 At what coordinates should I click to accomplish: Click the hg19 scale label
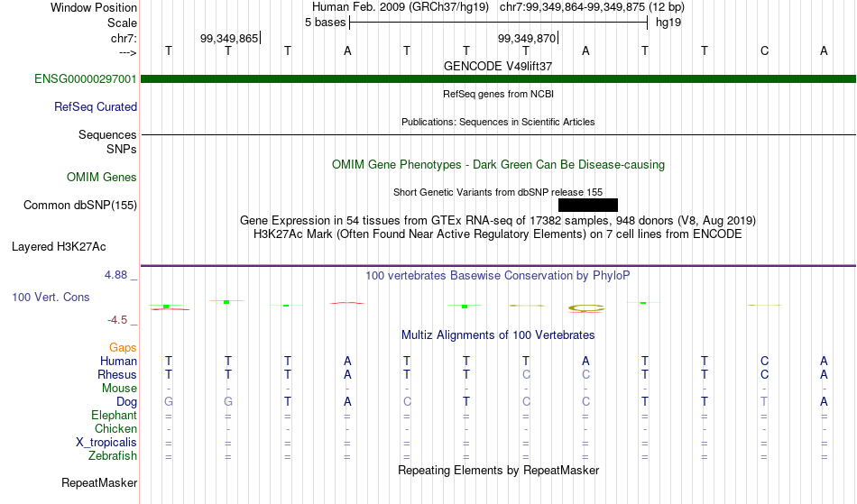point(668,23)
